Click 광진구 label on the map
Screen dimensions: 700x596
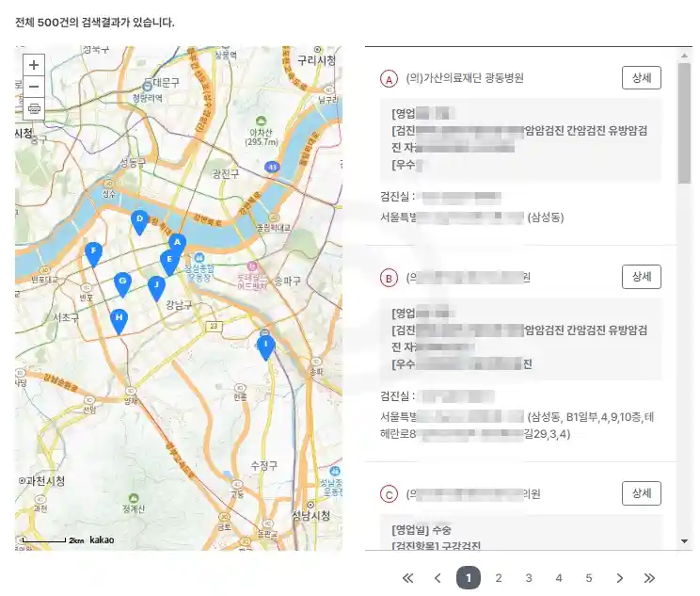[x=226, y=174]
